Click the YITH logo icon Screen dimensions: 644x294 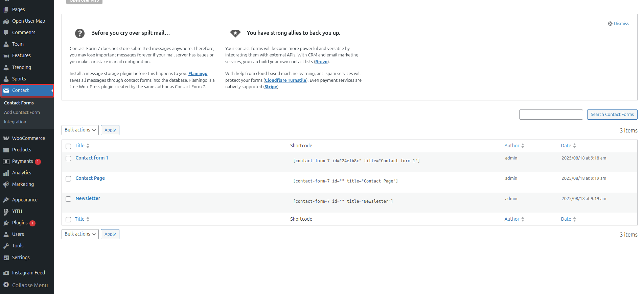click(x=6, y=211)
